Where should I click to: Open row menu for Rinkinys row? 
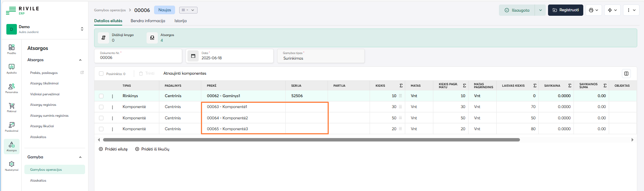(x=112, y=96)
